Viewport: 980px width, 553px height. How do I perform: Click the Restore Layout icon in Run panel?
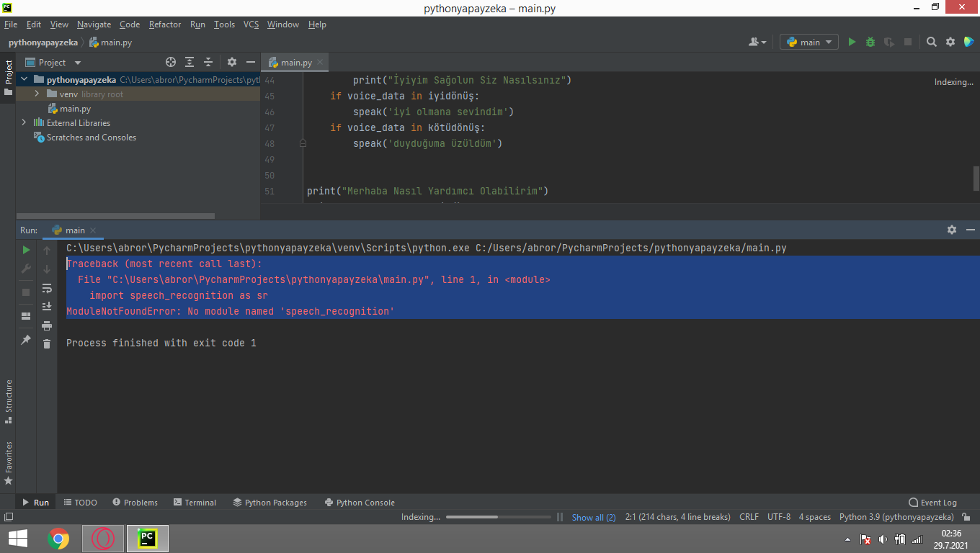(x=27, y=315)
